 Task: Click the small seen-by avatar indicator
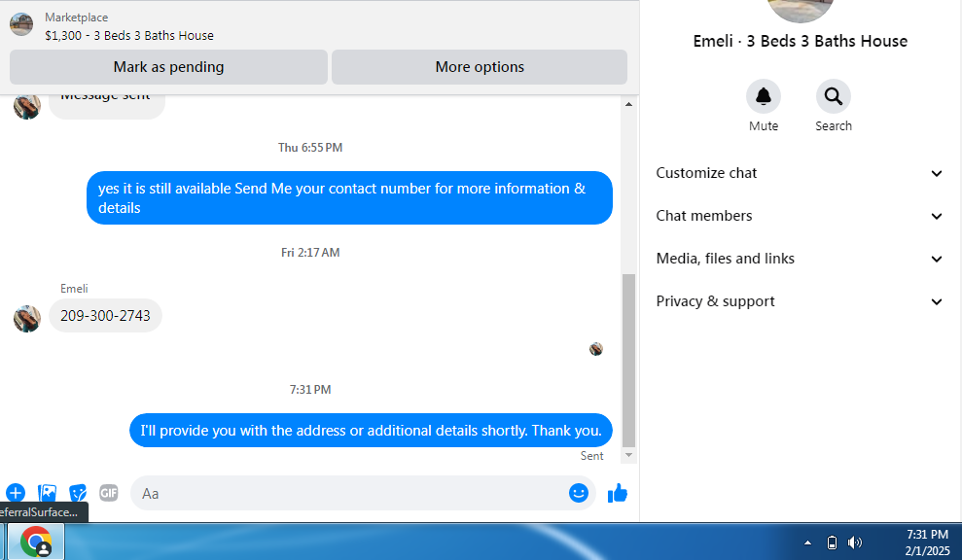pyautogui.click(x=595, y=349)
